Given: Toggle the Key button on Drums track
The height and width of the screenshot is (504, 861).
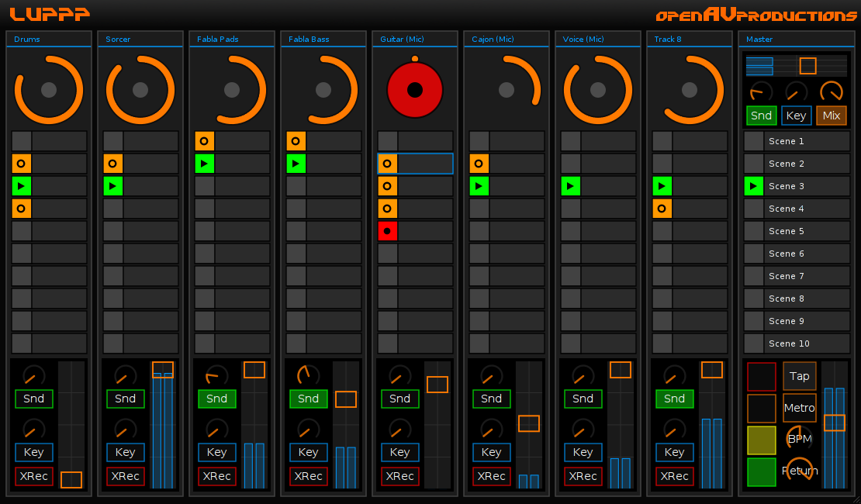Looking at the screenshot, I should pyautogui.click(x=33, y=452).
